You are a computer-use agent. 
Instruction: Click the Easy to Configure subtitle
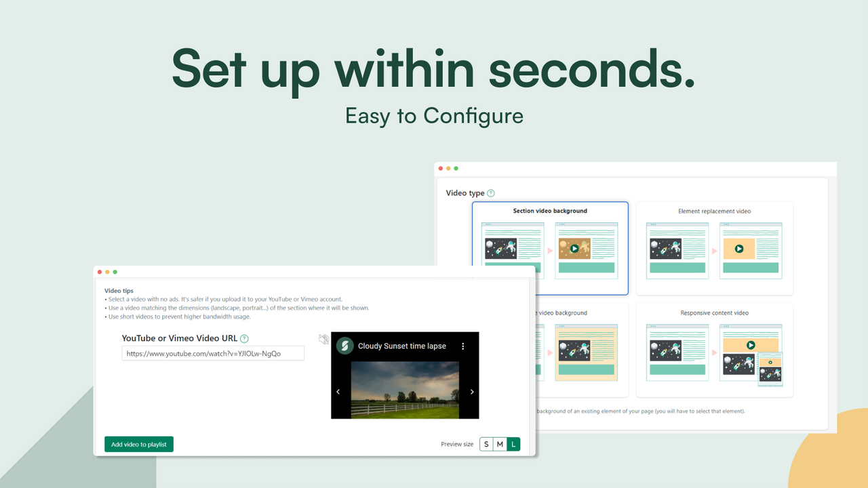[x=434, y=116]
